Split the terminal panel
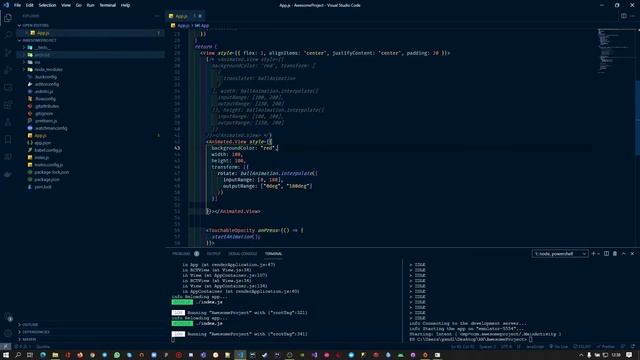640x360 pixels. point(607,253)
